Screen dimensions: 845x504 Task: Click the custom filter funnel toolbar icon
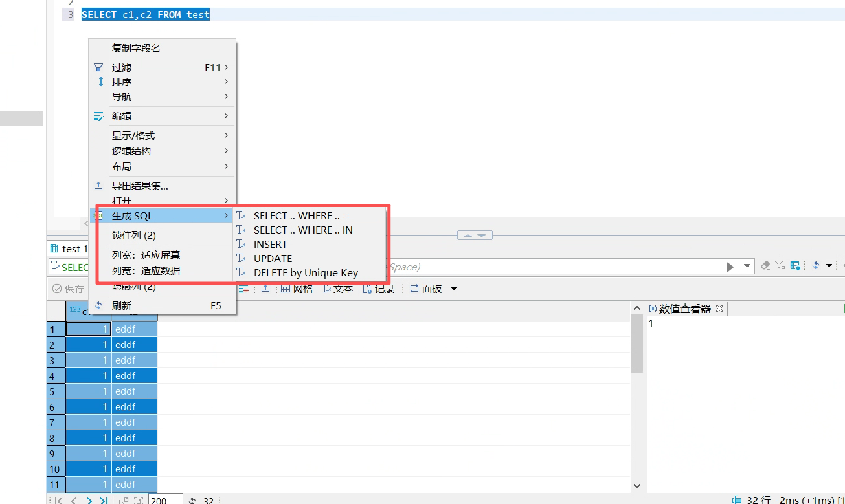(x=780, y=265)
